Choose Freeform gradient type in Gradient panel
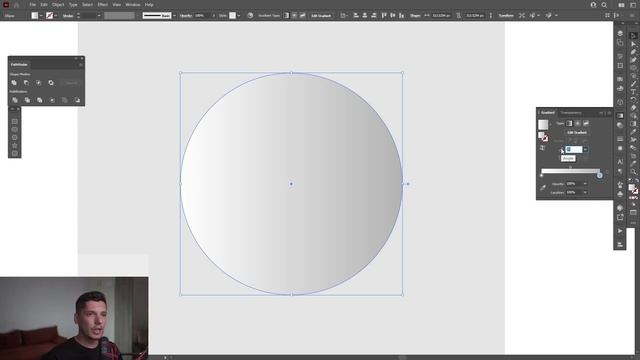The width and height of the screenshot is (640, 360). (586, 123)
